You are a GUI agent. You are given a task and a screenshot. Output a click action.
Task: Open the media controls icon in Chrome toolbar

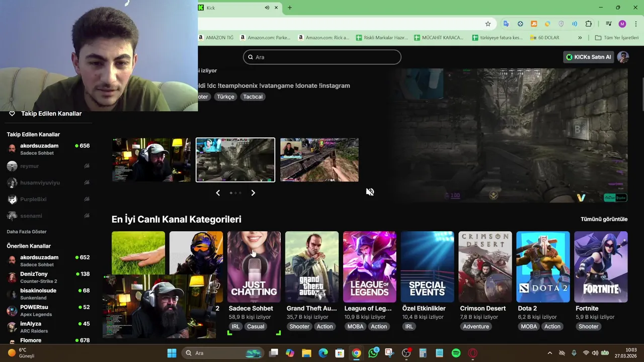point(608,24)
